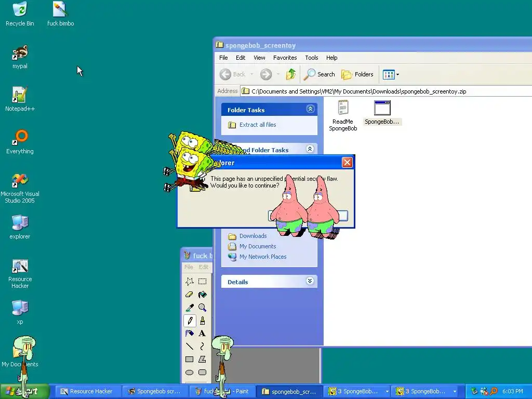Choose the Airbrush tool in Paint
Screen dimensions: 532x399
pyautogui.click(x=190, y=333)
